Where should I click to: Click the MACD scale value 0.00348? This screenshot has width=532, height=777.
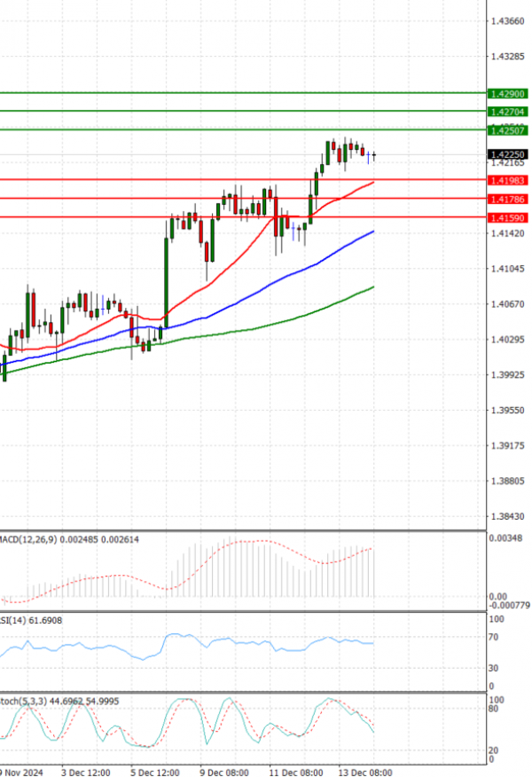pyautogui.click(x=505, y=538)
